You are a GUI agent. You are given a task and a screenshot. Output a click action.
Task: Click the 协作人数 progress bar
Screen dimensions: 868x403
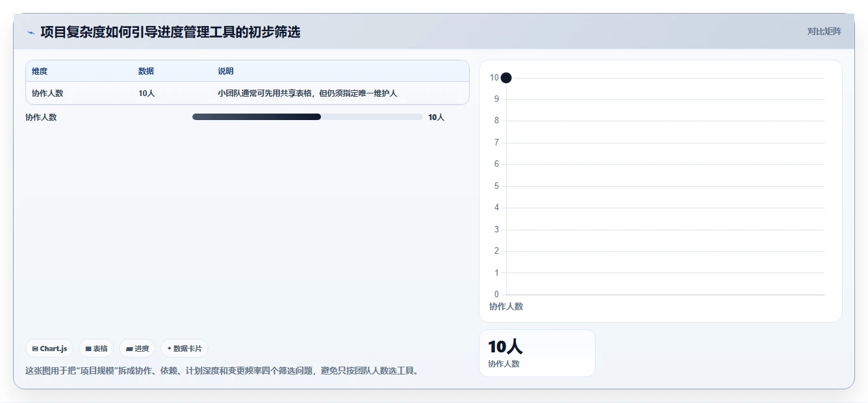307,117
